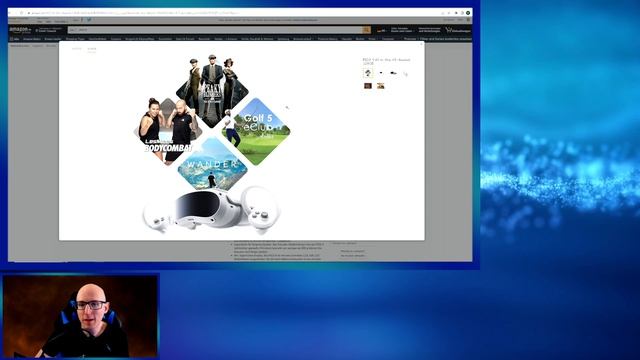The width and height of the screenshot is (640, 360).
Task: Open the Konto und Listen dropdown
Action: (x=401, y=30)
